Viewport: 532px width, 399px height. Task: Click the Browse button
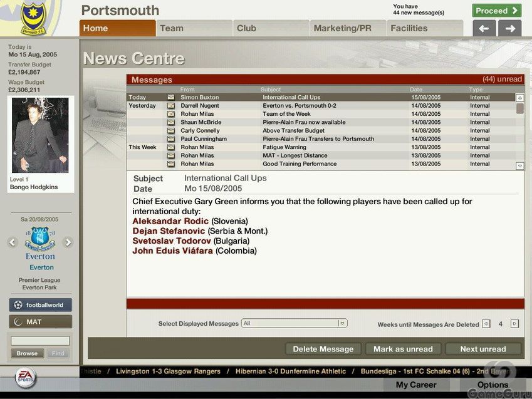(x=27, y=353)
